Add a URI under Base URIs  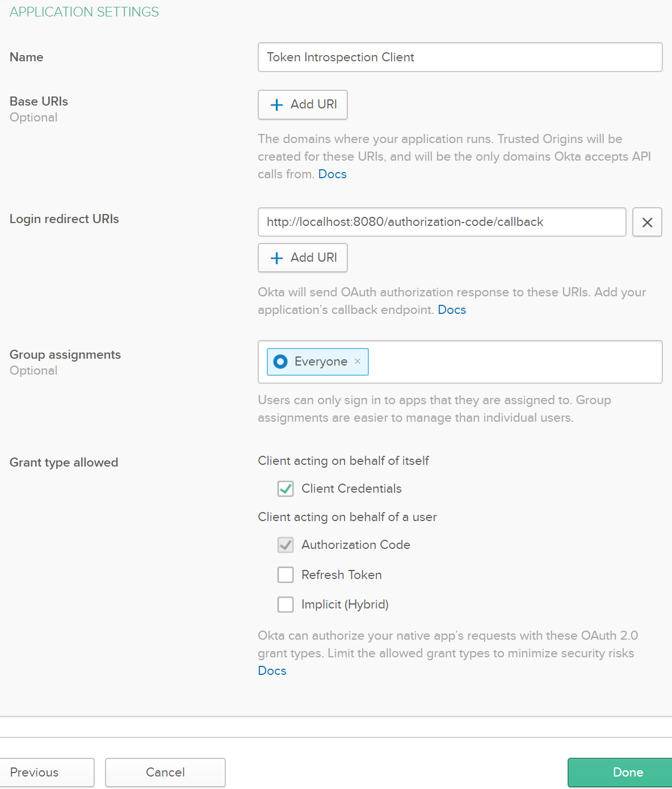pos(303,104)
